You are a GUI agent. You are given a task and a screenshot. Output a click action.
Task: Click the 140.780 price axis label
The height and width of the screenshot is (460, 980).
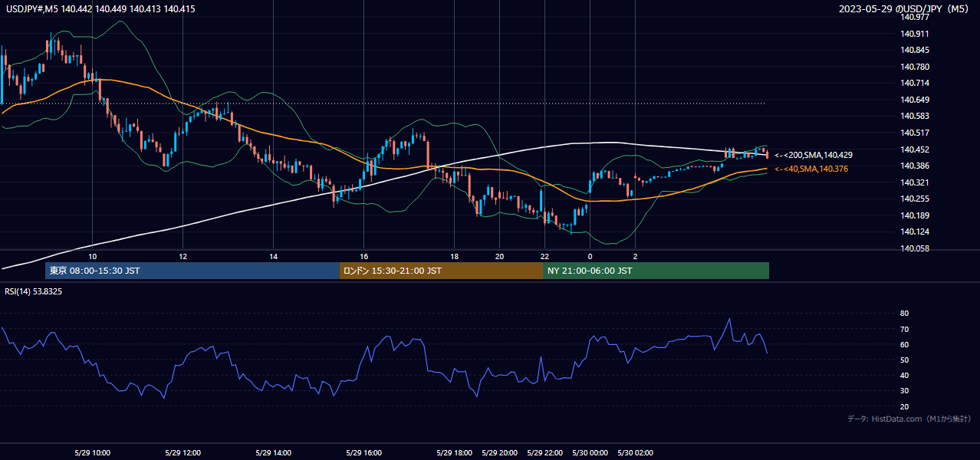[915, 67]
